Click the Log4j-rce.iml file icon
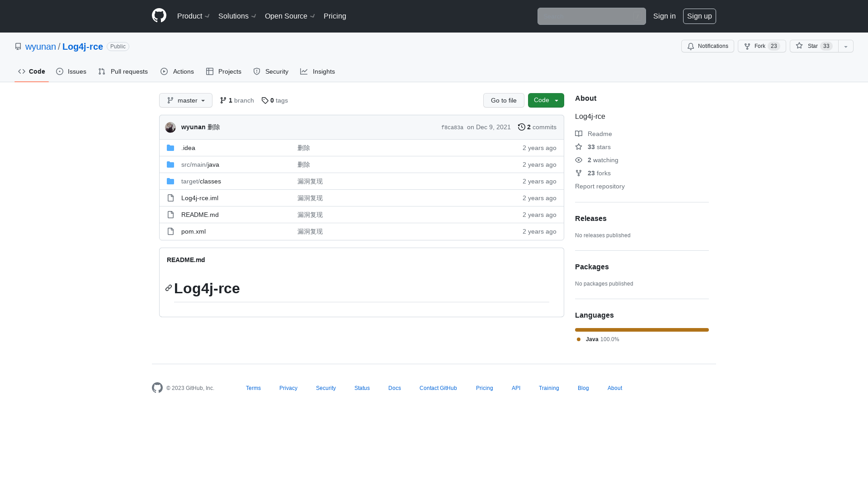 coord(170,198)
